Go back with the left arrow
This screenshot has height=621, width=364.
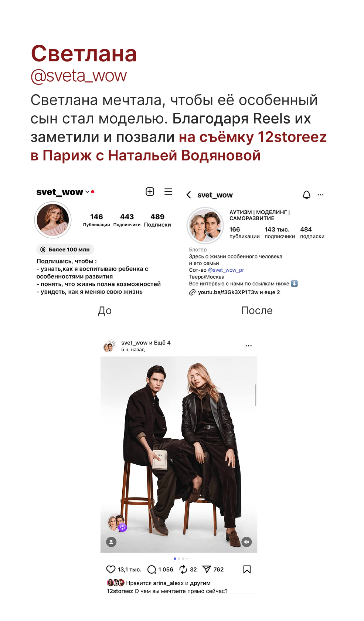189,195
